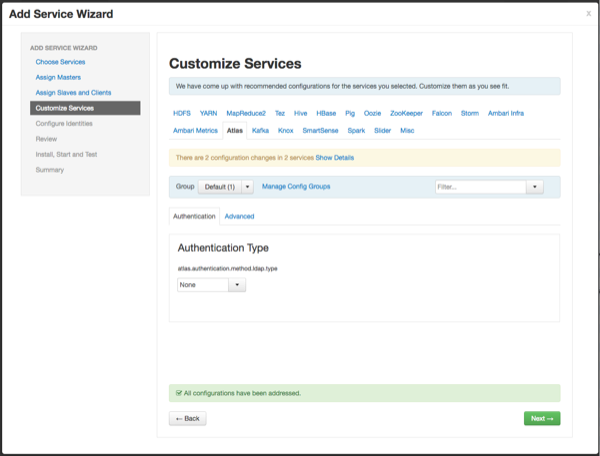Open the Kafka service configuration tab
Screen dimensions: 600x456
pyautogui.click(x=260, y=130)
